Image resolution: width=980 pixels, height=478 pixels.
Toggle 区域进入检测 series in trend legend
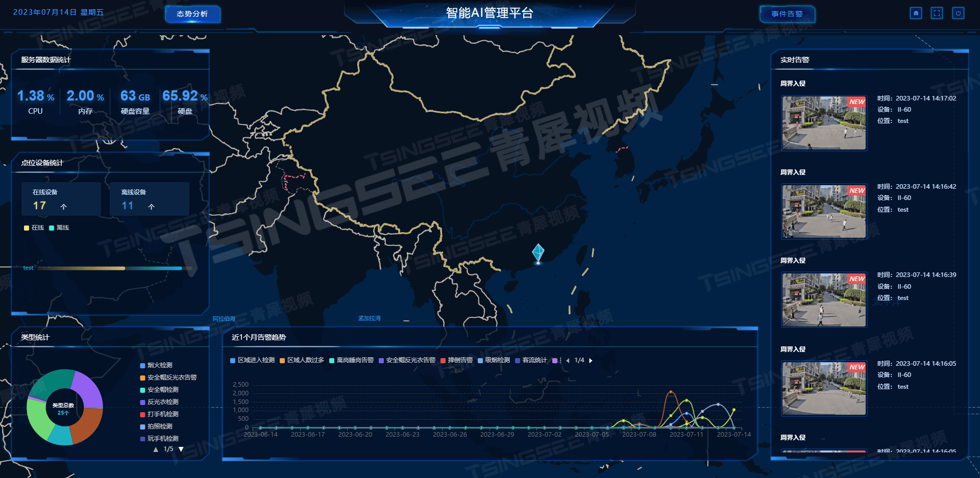pos(253,360)
